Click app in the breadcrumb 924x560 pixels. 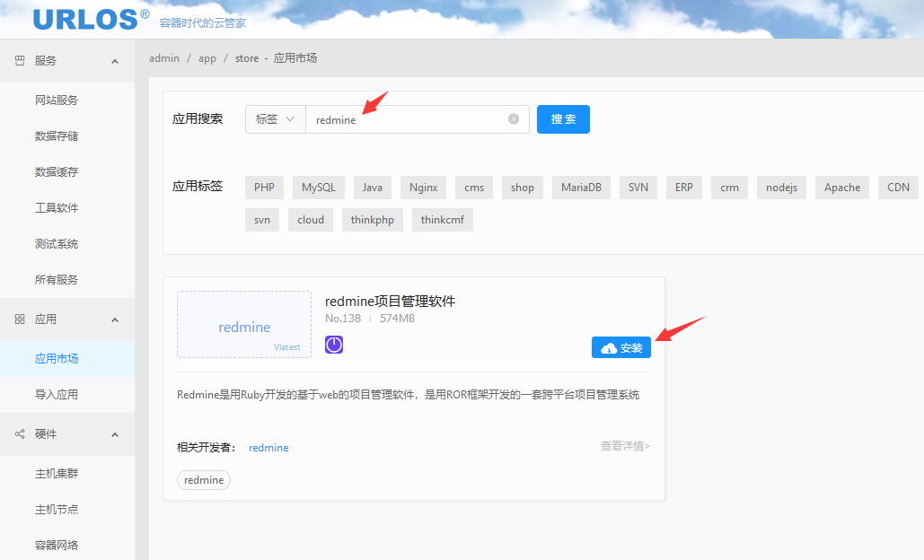[x=207, y=58]
